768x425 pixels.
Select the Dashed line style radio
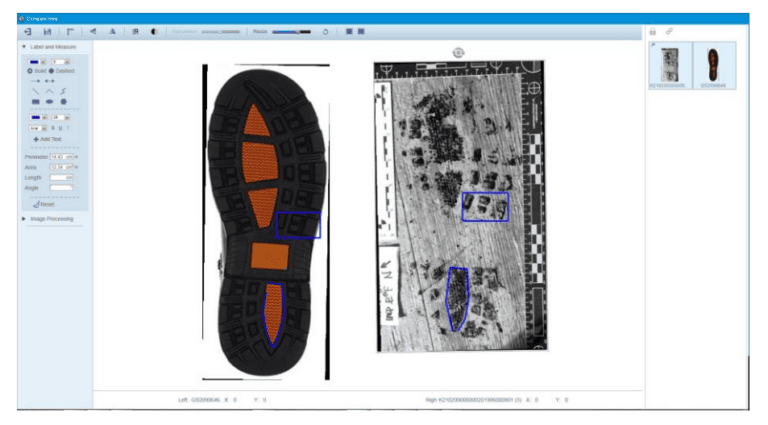[51, 71]
